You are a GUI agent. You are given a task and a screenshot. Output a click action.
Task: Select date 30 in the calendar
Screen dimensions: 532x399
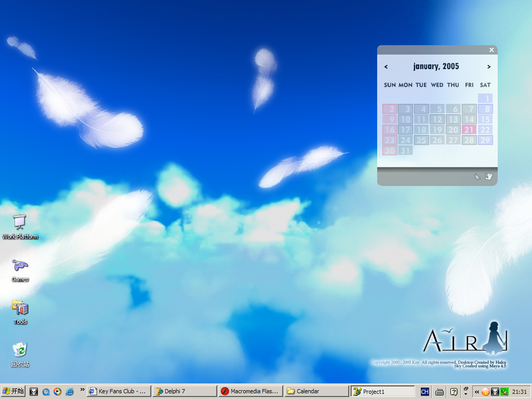390,150
